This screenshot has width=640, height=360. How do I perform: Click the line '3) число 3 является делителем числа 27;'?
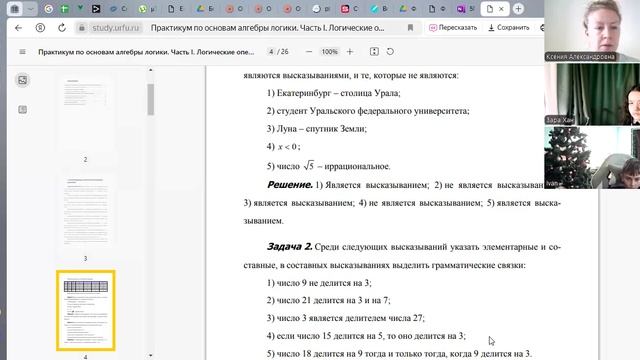346,318
